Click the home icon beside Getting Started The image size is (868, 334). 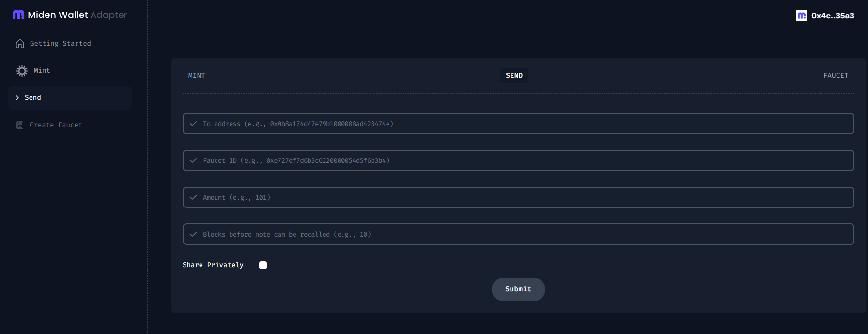pyautogui.click(x=20, y=44)
